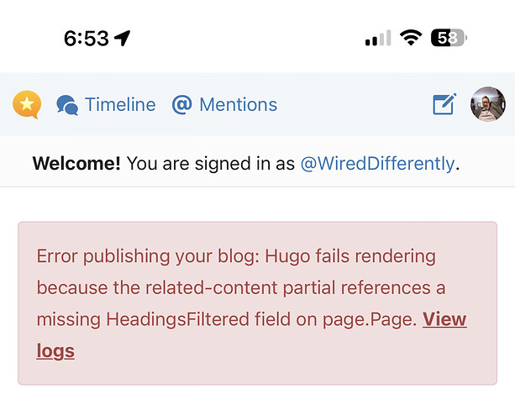
Task: Open the View logs link
Action: pos(251,334)
